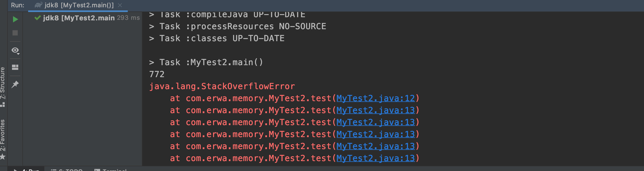Open the Structure side tool window

click(x=3, y=83)
